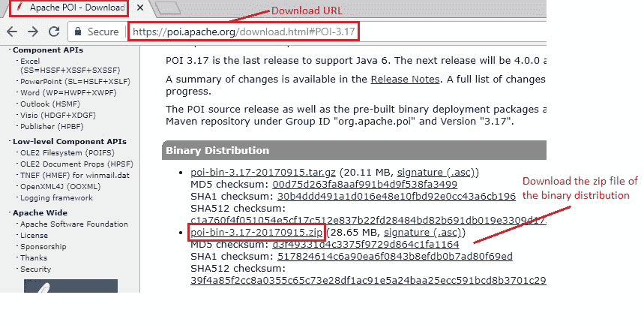The image size is (644, 325).
Task: Click the Secure padlock icon
Action: tap(77, 32)
